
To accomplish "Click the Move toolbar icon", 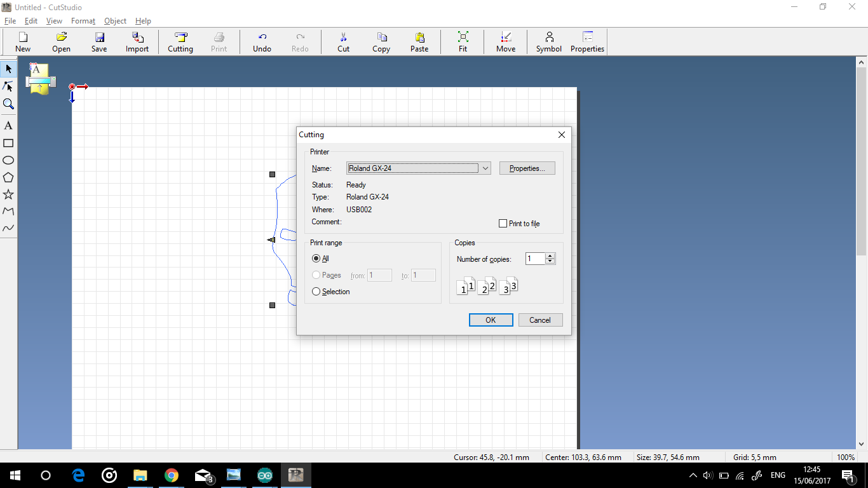I will [x=506, y=42].
